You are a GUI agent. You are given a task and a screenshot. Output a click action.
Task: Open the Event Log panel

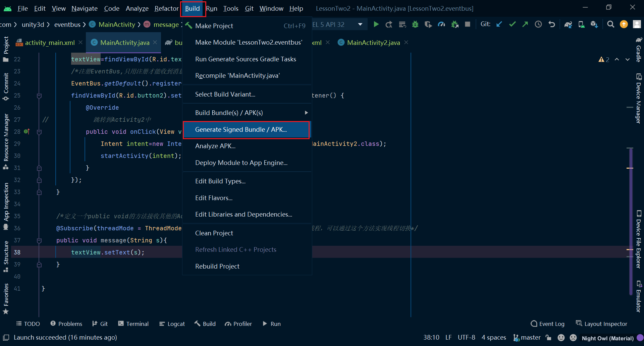tap(548, 324)
